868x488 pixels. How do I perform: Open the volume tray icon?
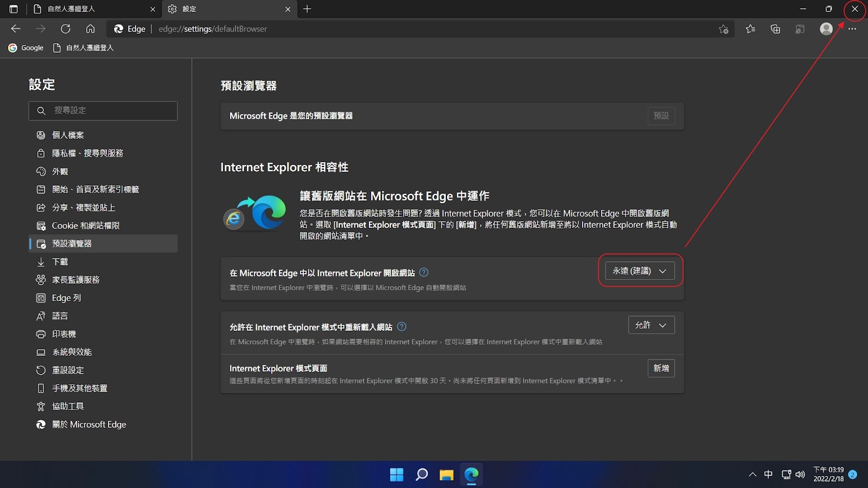(x=800, y=474)
